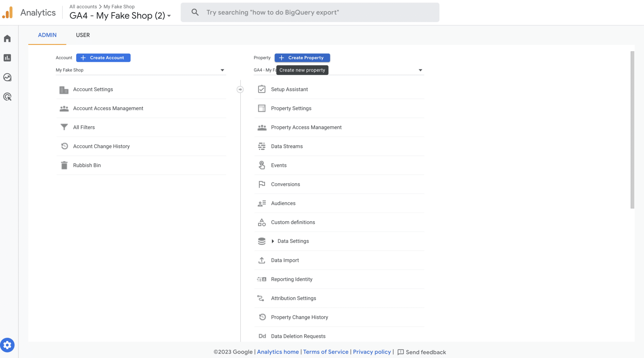644x358 pixels.
Task: Click the Data Import upload icon
Action: (262, 260)
